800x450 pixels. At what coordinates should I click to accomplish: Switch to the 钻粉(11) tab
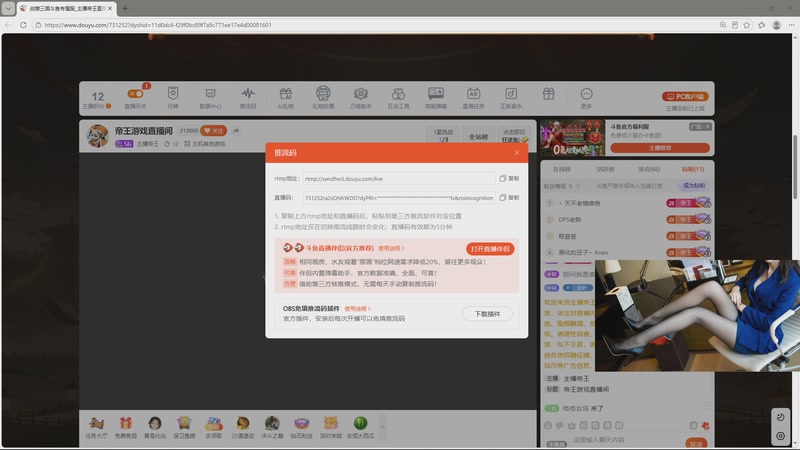coord(693,169)
